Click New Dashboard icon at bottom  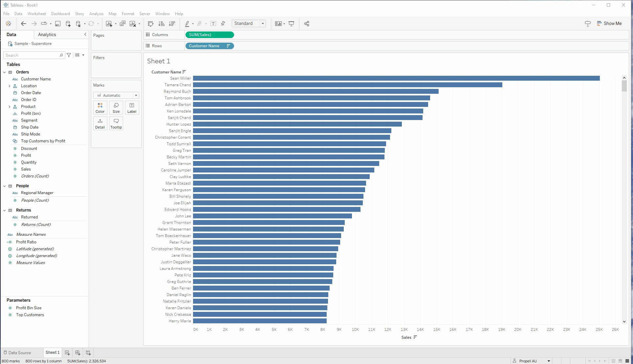point(78,353)
